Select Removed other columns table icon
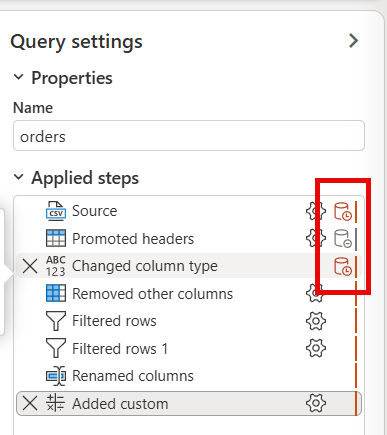Screen dimensions: 387x435 (56, 293)
